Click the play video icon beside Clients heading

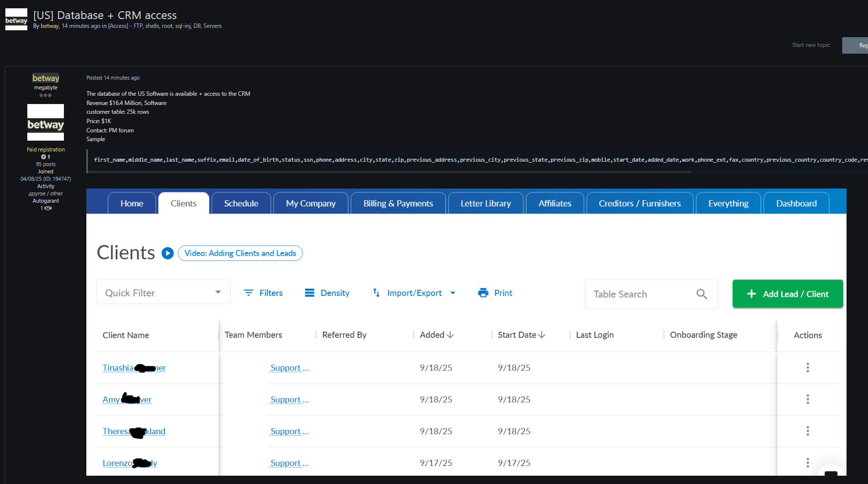point(167,253)
